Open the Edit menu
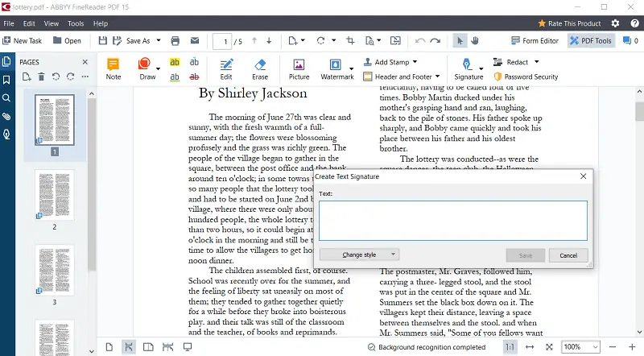The width and height of the screenshot is (644, 356). tap(29, 23)
